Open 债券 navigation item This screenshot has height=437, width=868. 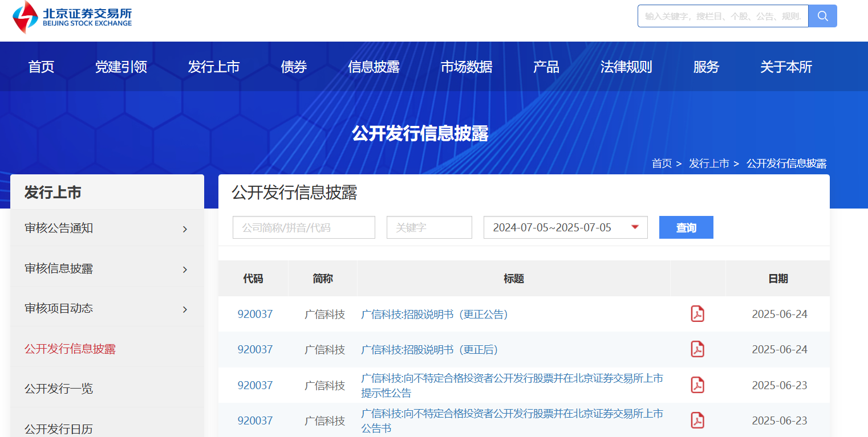coord(294,67)
